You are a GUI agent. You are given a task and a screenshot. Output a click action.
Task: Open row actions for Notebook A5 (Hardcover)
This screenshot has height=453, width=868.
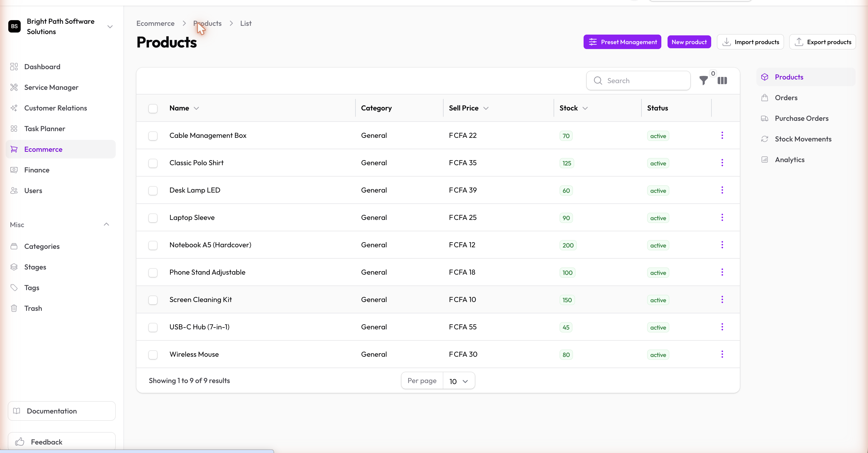(722, 245)
